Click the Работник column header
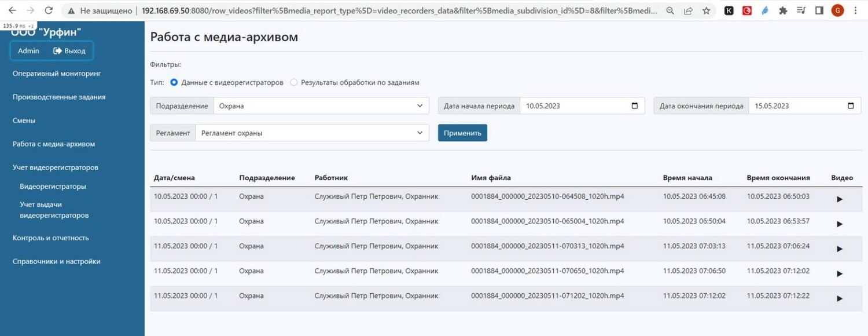Viewport: 868px width, 336px height. (331, 178)
